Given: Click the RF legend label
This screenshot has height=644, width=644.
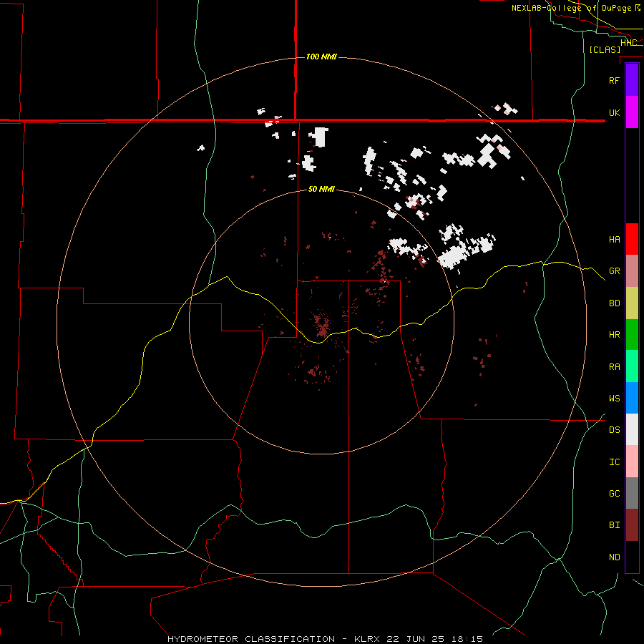Looking at the screenshot, I should click(x=614, y=80).
